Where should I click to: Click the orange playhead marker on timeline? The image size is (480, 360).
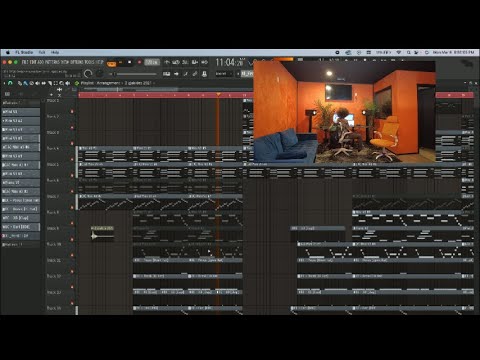coord(218,95)
